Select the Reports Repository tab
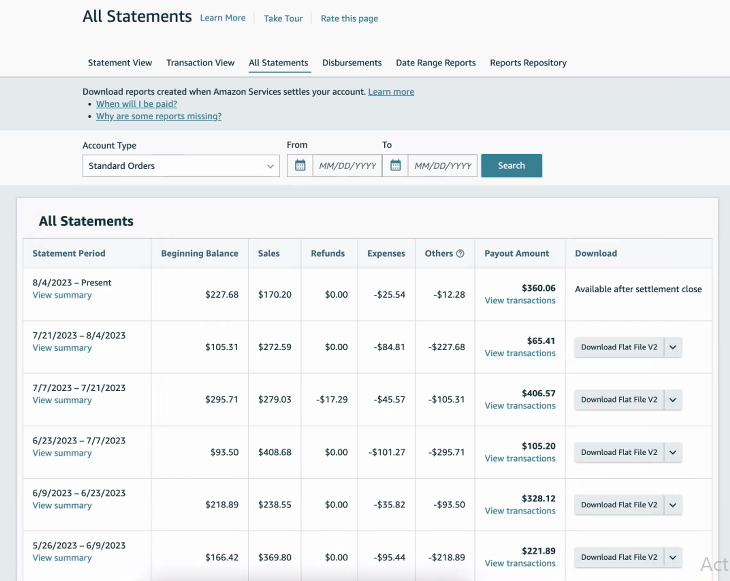The height and width of the screenshot is (581, 730). [x=528, y=63]
